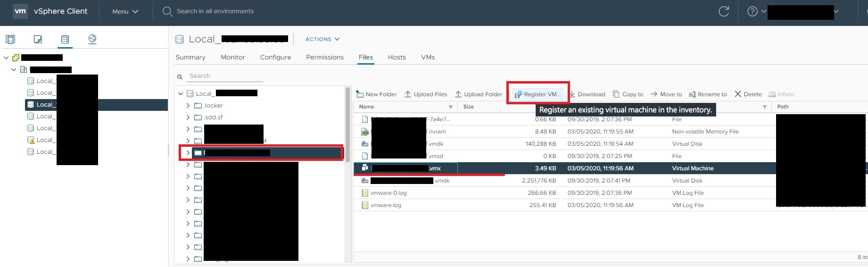This screenshot has width=868, height=267.
Task: Switch to the Configure tab
Action: [x=276, y=57]
